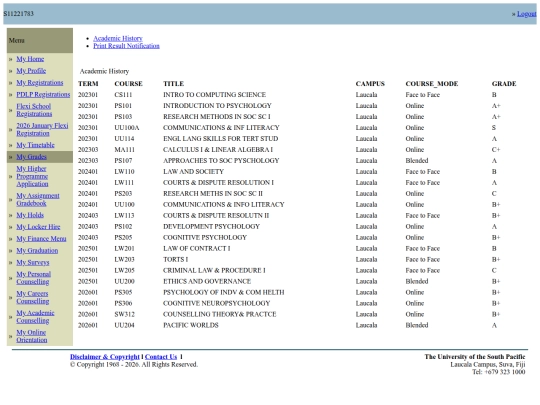Select APPROACHES TO SOC PYSCHOLOGY title

click(x=221, y=161)
